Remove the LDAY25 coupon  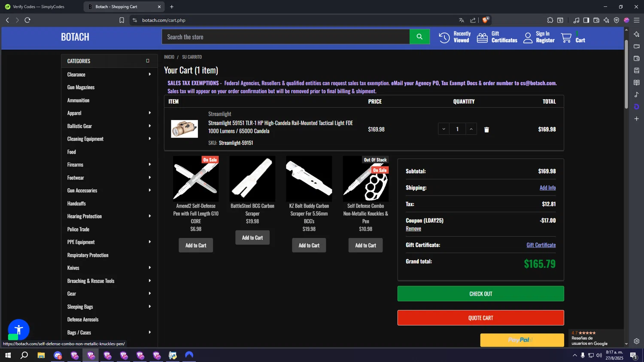tap(413, 229)
